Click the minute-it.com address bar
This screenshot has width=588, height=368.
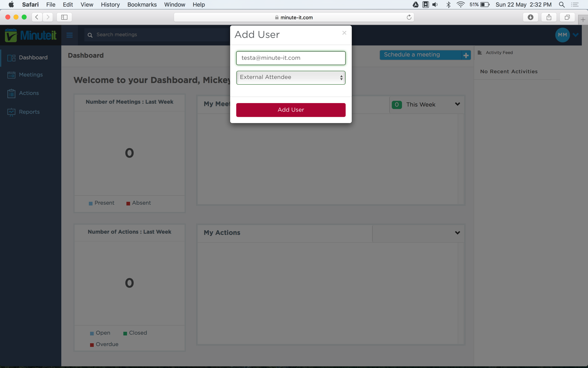coord(294,17)
